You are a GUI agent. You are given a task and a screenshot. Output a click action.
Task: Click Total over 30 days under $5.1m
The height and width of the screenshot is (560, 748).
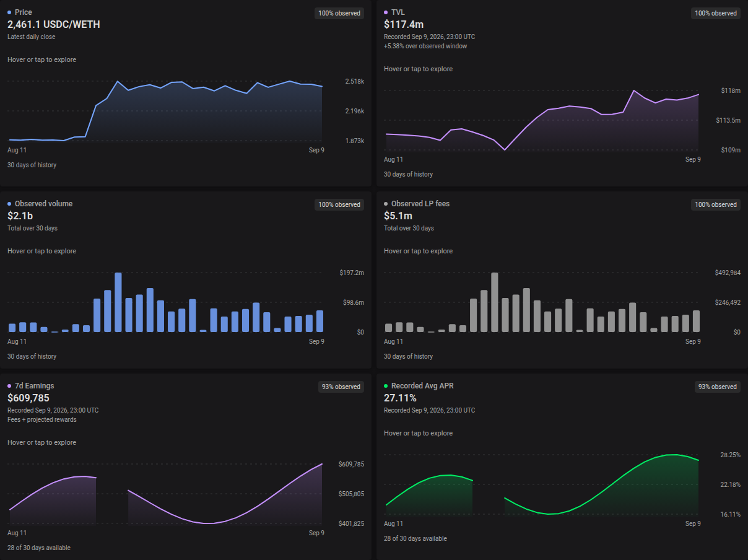(409, 229)
